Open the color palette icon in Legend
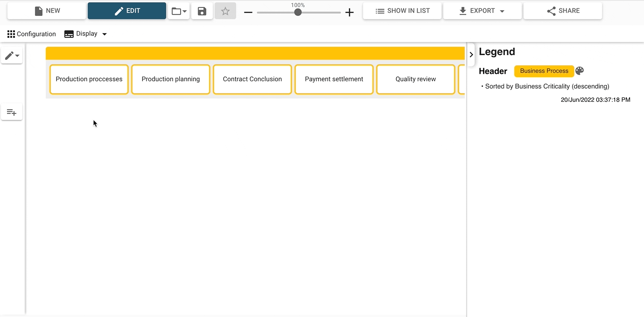644x317 pixels. (580, 71)
